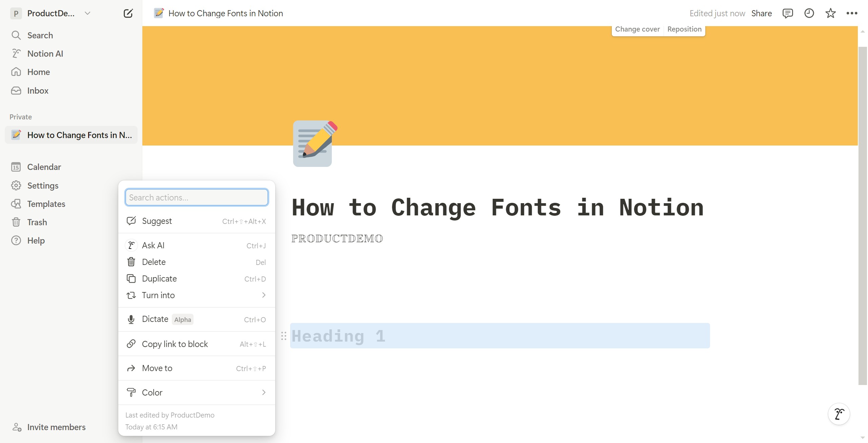Open page history clock icon

[809, 14]
